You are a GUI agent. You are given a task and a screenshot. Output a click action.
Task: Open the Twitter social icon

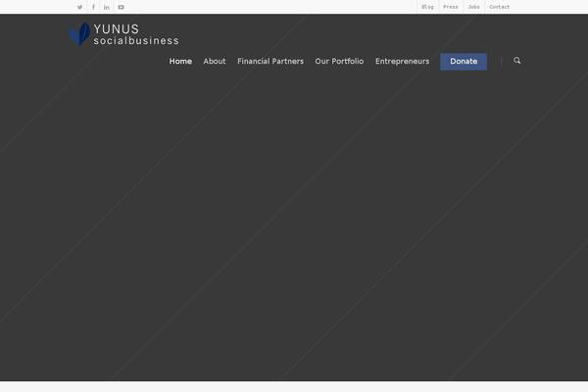pyautogui.click(x=80, y=7)
